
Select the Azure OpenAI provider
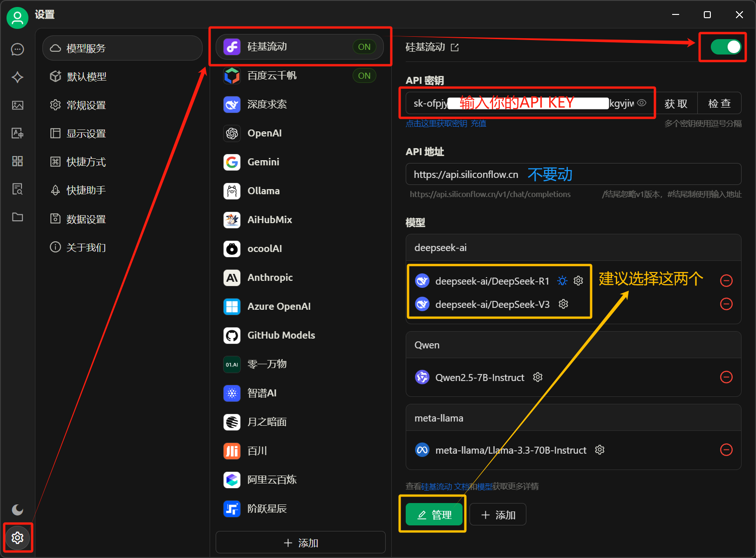click(x=300, y=306)
